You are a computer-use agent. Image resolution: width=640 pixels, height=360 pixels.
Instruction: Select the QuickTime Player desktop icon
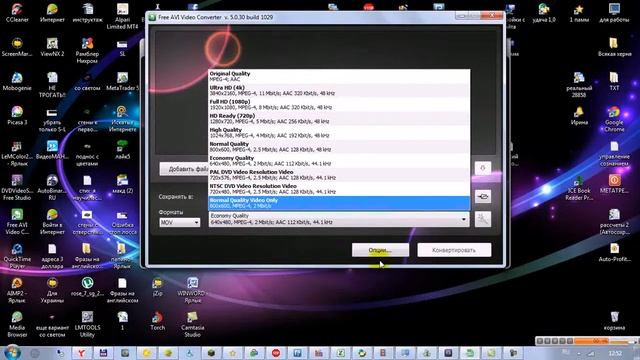pos(17,256)
